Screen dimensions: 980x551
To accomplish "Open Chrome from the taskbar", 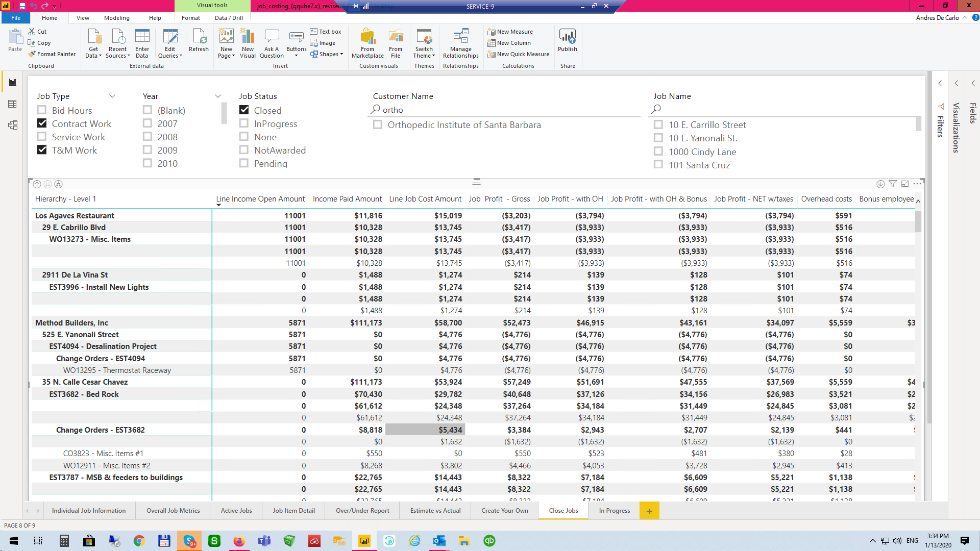I will point(139,541).
